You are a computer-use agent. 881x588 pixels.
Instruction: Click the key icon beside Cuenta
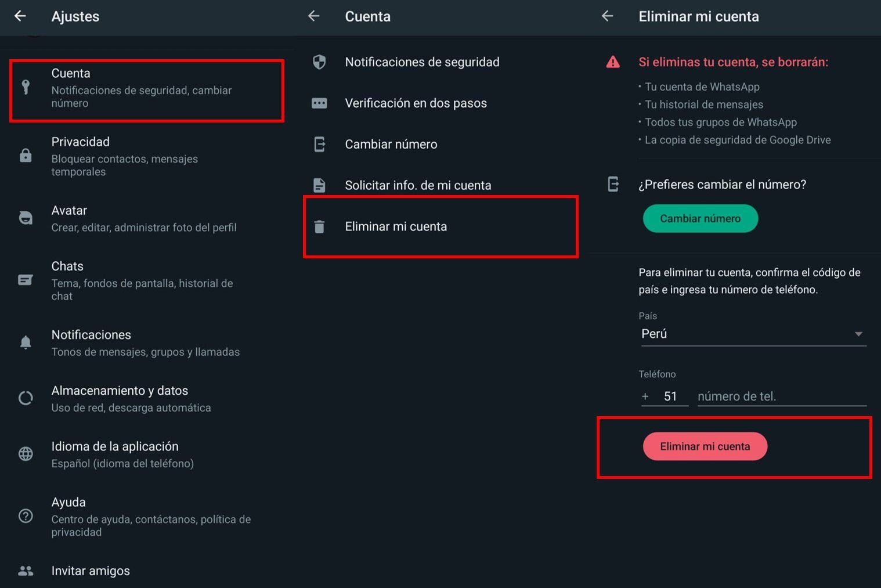pos(26,87)
